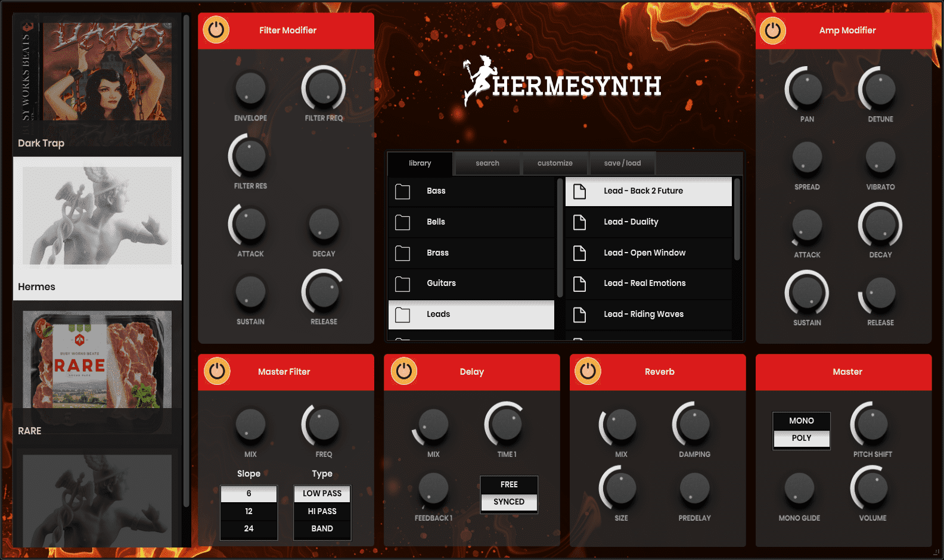The height and width of the screenshot is (560, 944).
Task: Select the RARE expansion thumbnail
Action: [x=97, y=372]
